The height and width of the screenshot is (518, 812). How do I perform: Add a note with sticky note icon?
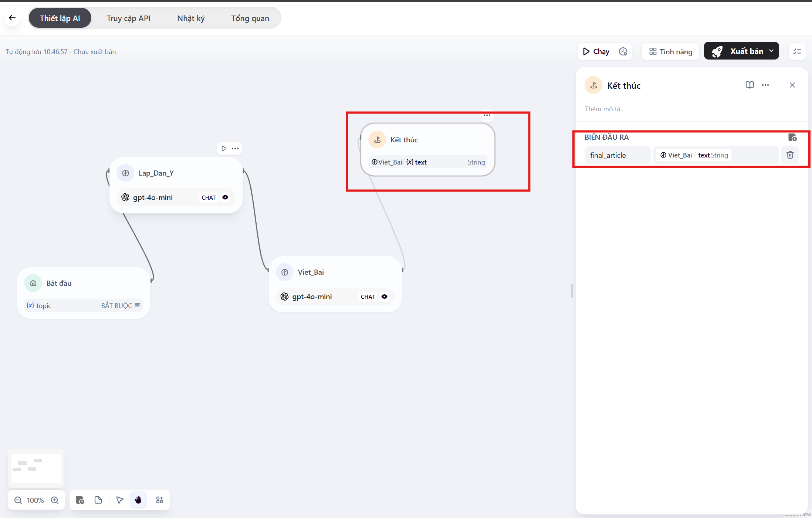coord(98,500)
